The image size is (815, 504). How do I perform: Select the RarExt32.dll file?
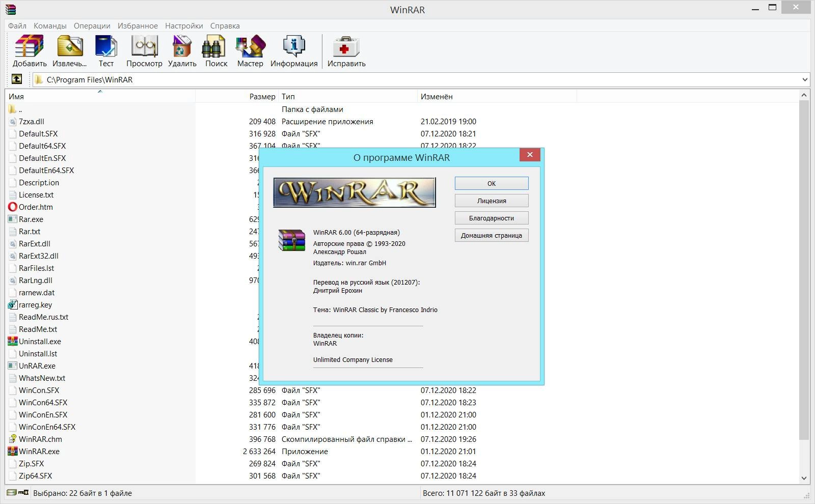click(x=39, y=256)
